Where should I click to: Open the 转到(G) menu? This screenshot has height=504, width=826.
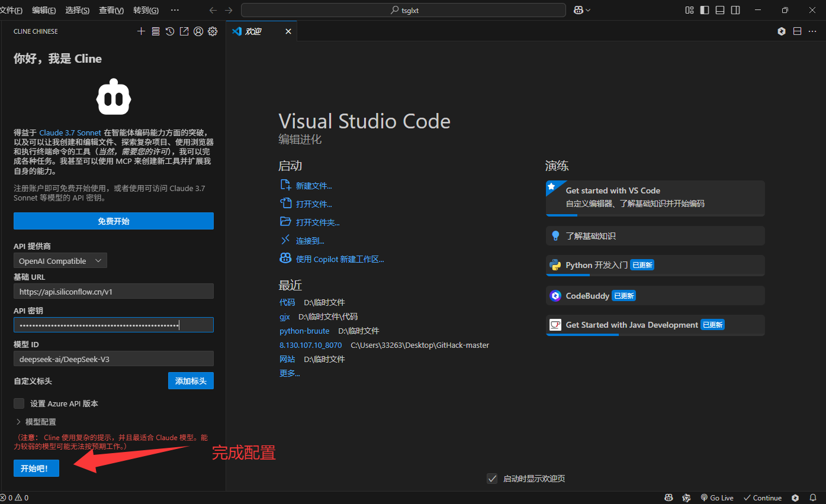(146, 10)
